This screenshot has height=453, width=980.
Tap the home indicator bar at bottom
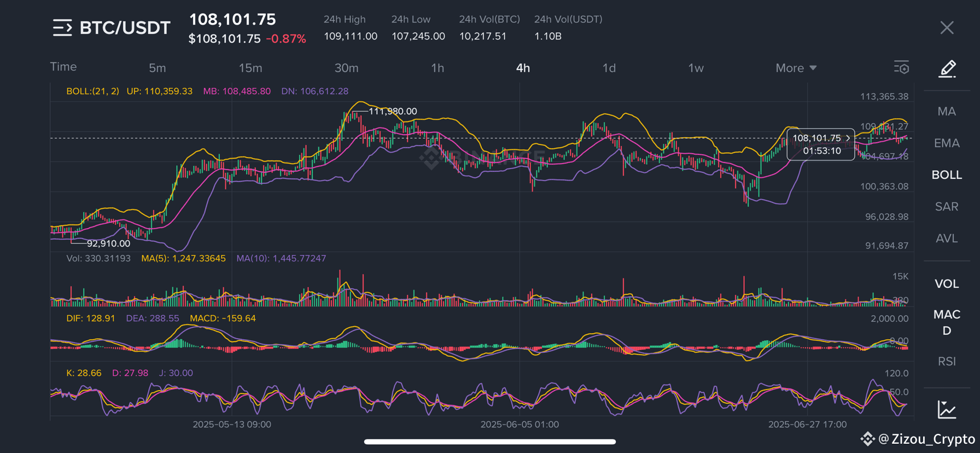[490, 442]
